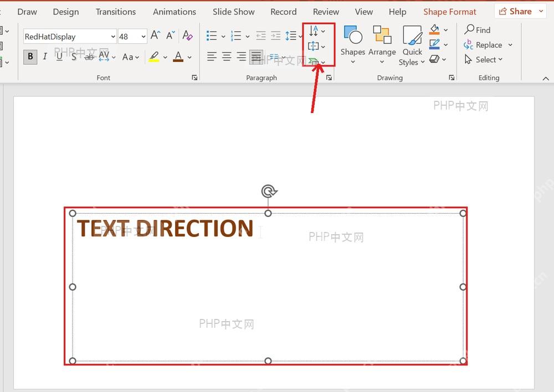Open the Transitions tab

click(x=116, y=12)
